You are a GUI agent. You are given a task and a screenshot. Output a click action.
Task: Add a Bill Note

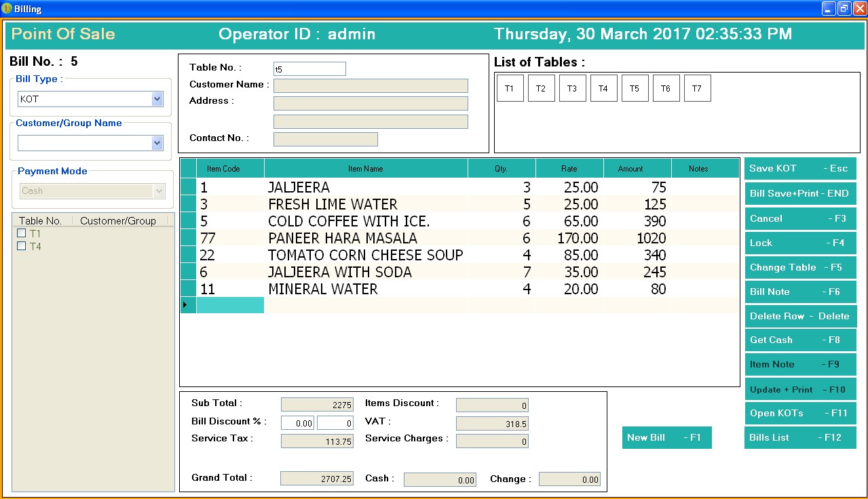(799, 292)
